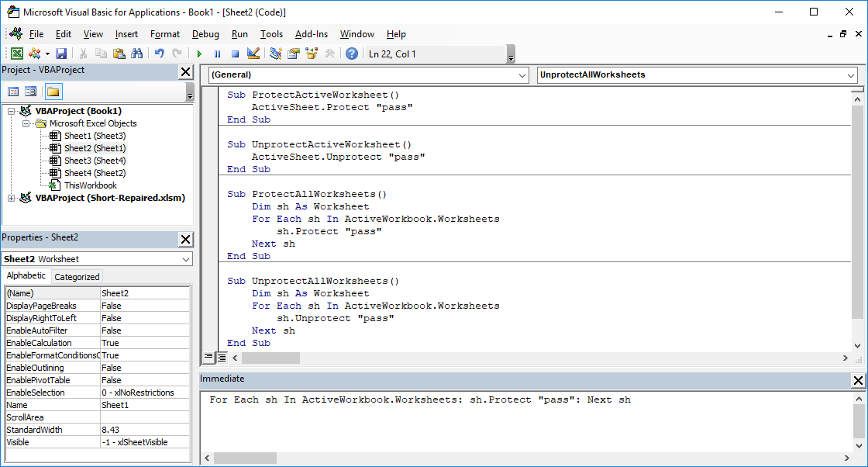Click the View Microsoft Excel toolbar icon

[x=16, y=54]
